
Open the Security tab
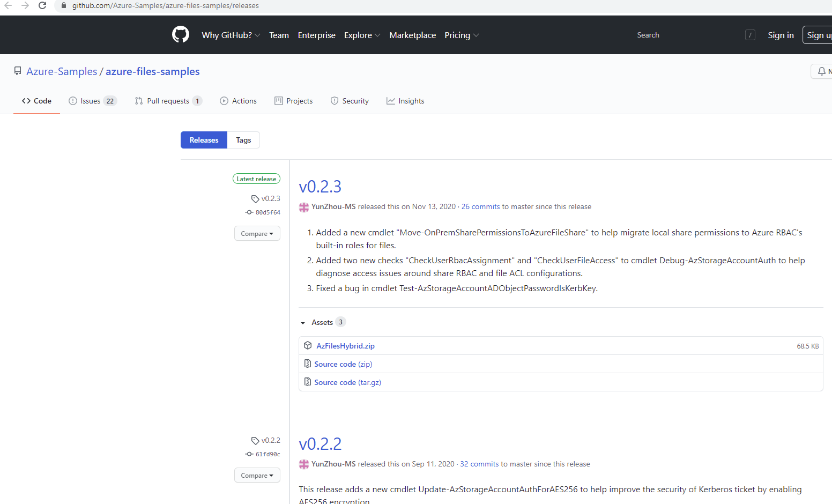click(350, 101)
